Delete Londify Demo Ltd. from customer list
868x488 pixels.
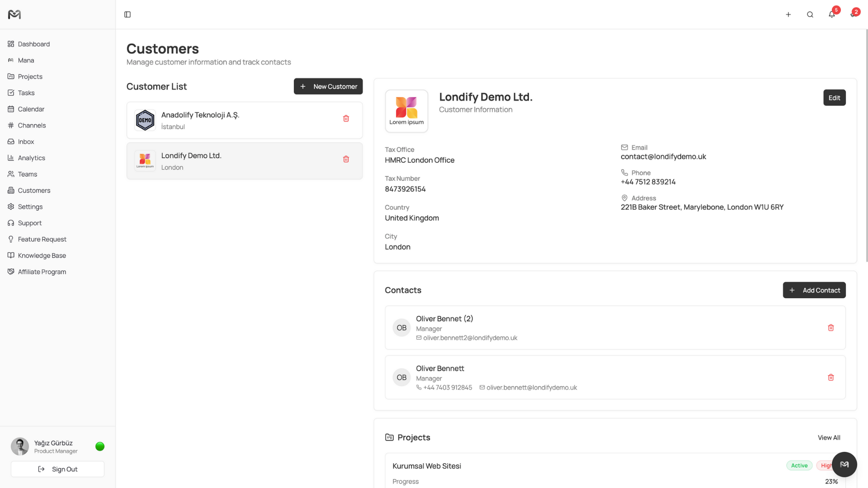point(346,159)
